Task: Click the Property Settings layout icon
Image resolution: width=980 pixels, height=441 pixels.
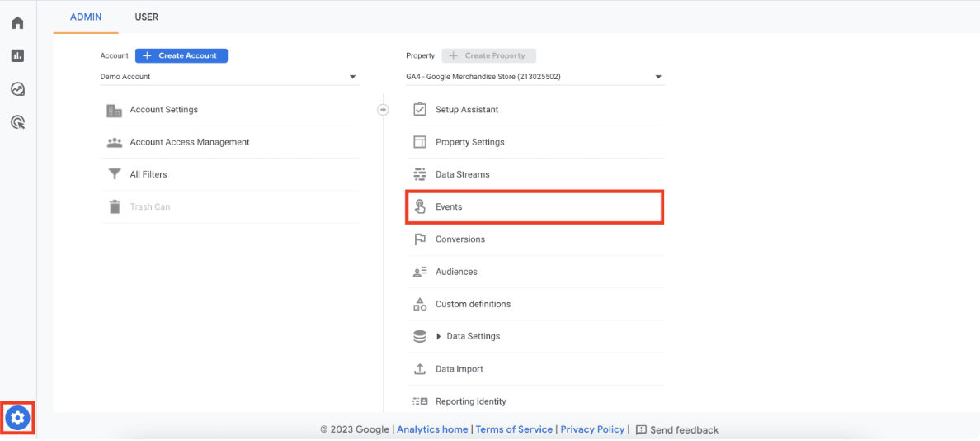Action: (x=420, y=142)
